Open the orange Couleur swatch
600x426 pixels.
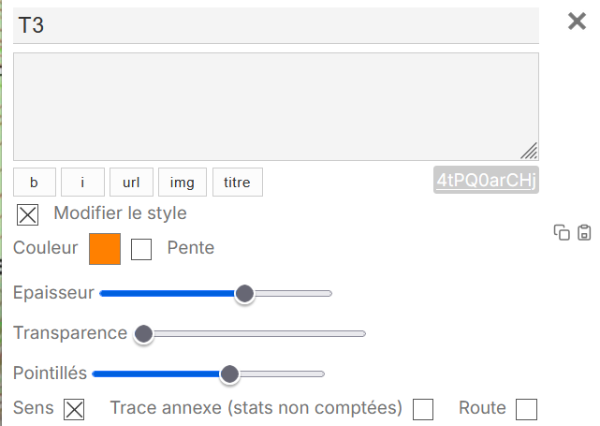click(x=105, y=248)
